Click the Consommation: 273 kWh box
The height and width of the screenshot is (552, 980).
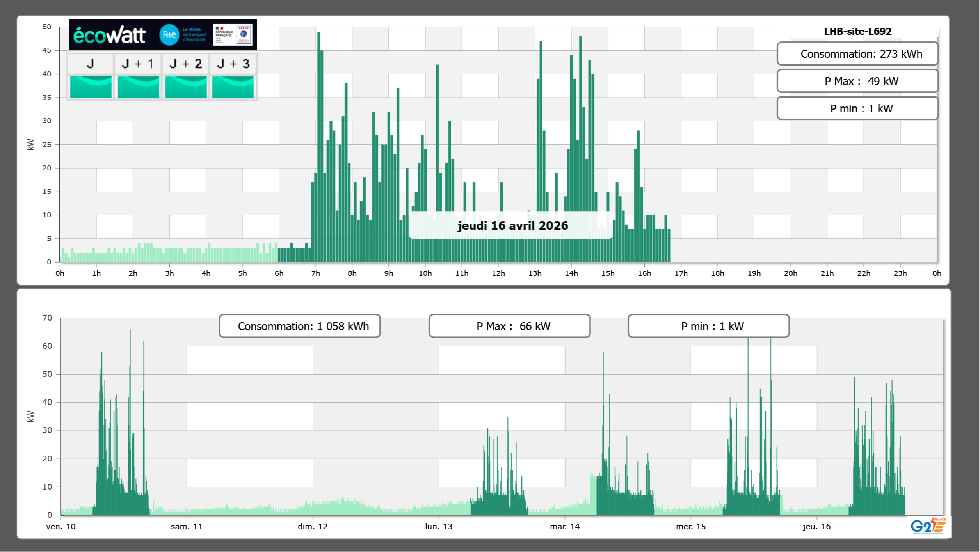coord(857,54)
